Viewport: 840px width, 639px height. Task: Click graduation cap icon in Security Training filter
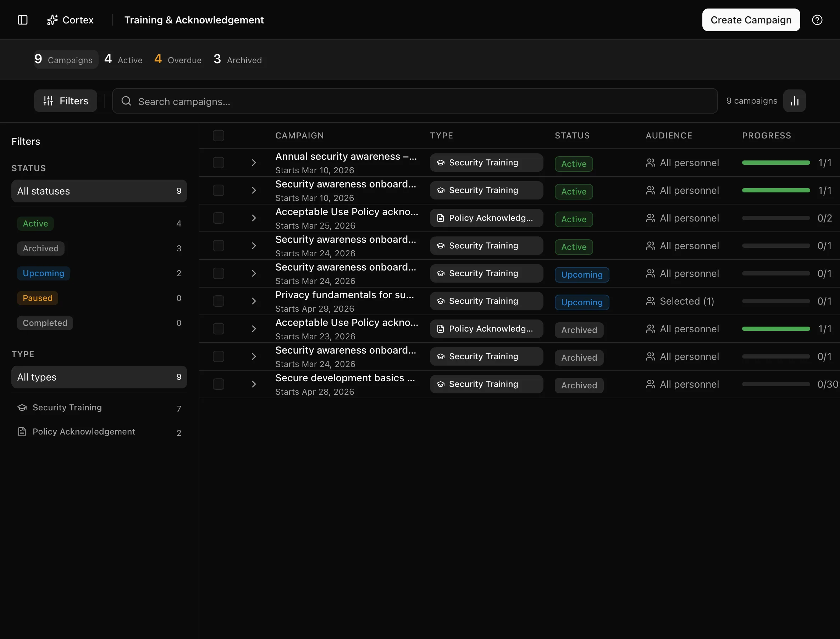(22, 408)
